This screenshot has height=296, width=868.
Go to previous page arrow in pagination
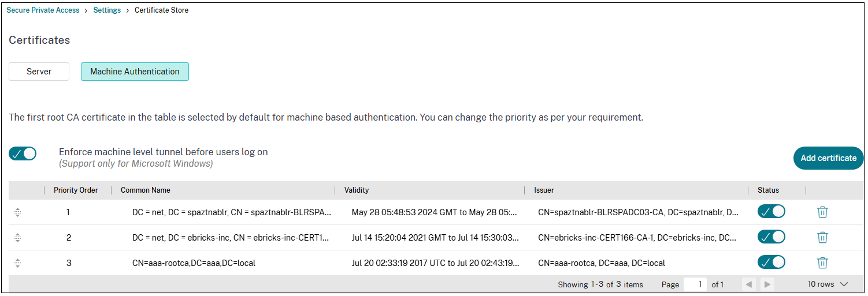click(x=749, y=284)
